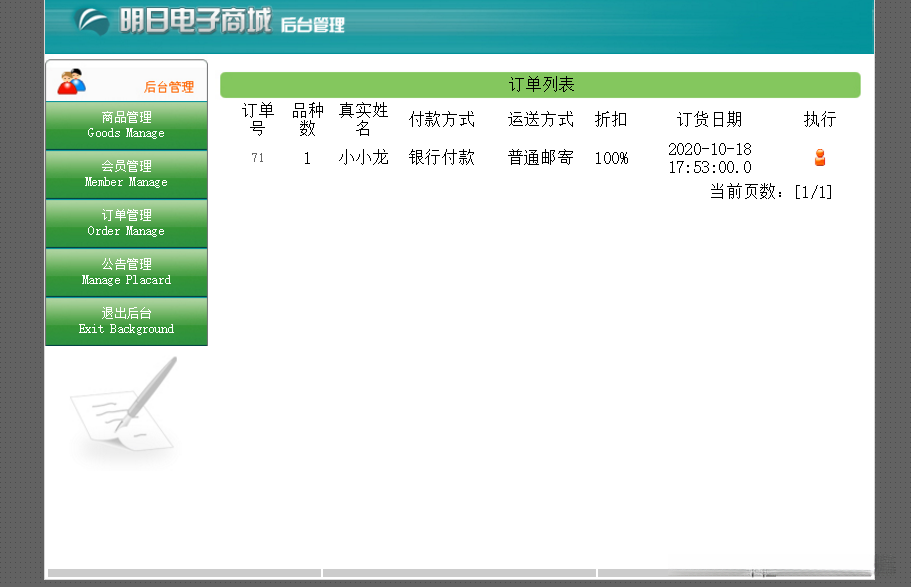Open 商品管理 Goods Manage menu
The height and width of the screenshot is (587, 911).
(x=126, y=125)
